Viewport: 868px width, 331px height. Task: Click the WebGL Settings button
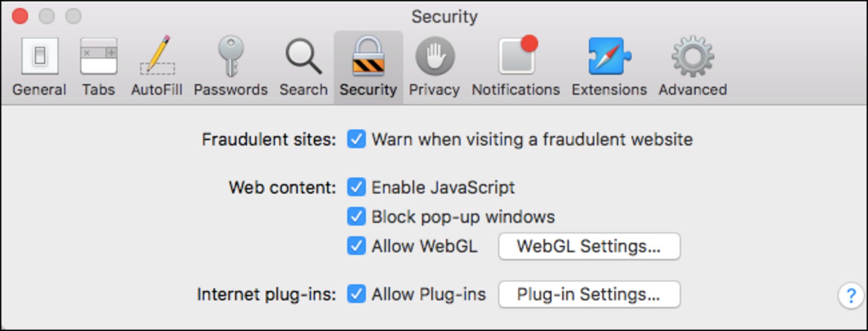[x=589, y=246]
